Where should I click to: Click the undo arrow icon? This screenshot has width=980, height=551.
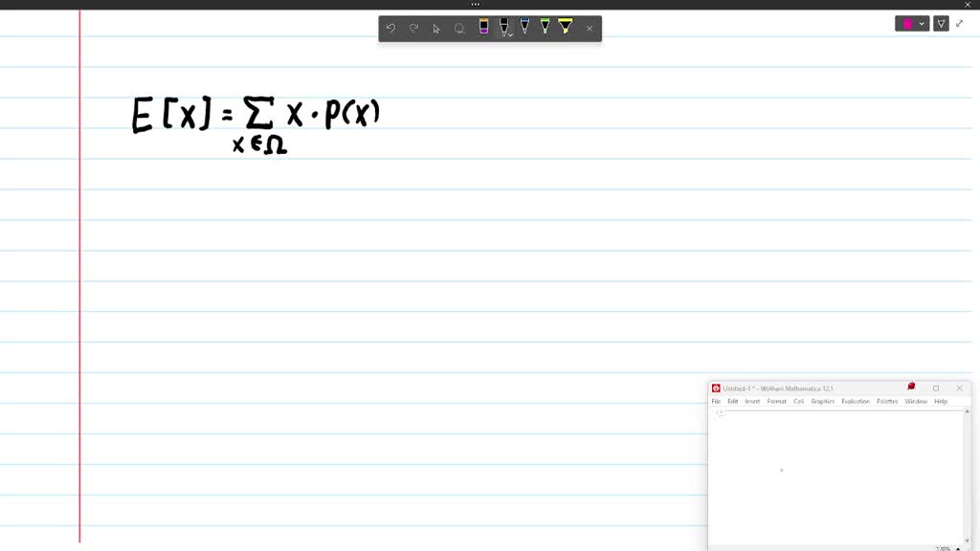coord(390,29)
